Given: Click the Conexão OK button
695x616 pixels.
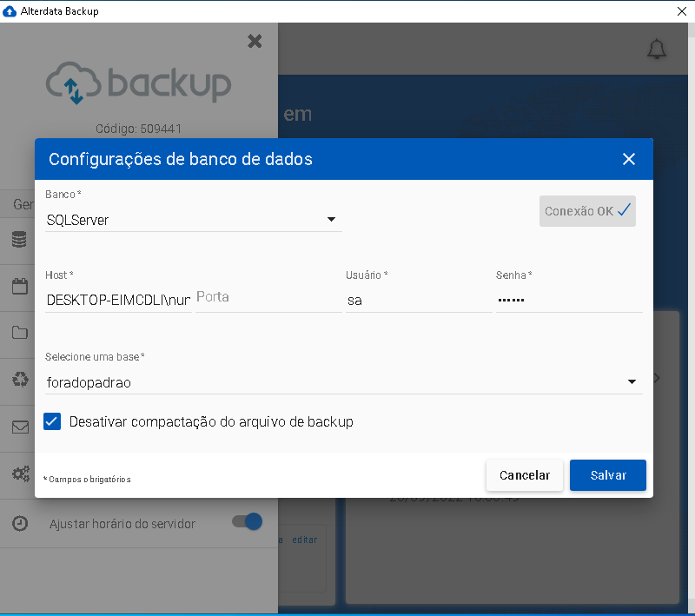Looking at the screenshot, I should pos(587,211).
